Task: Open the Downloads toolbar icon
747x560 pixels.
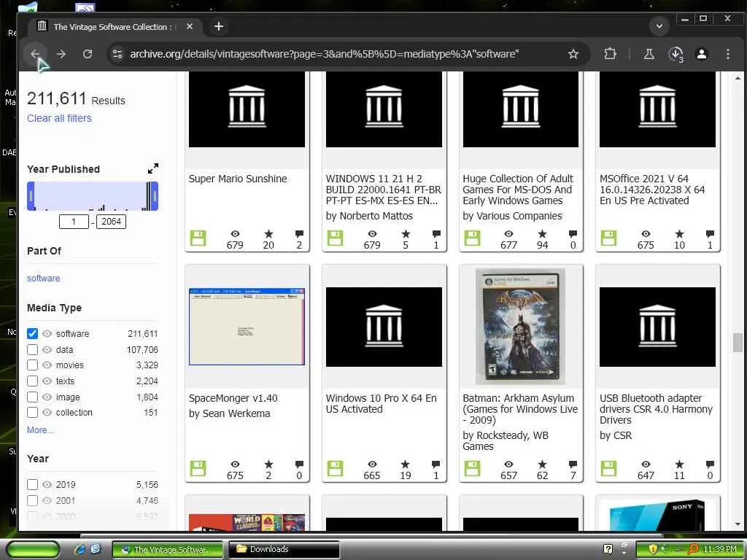Action: tap(676, 54)
